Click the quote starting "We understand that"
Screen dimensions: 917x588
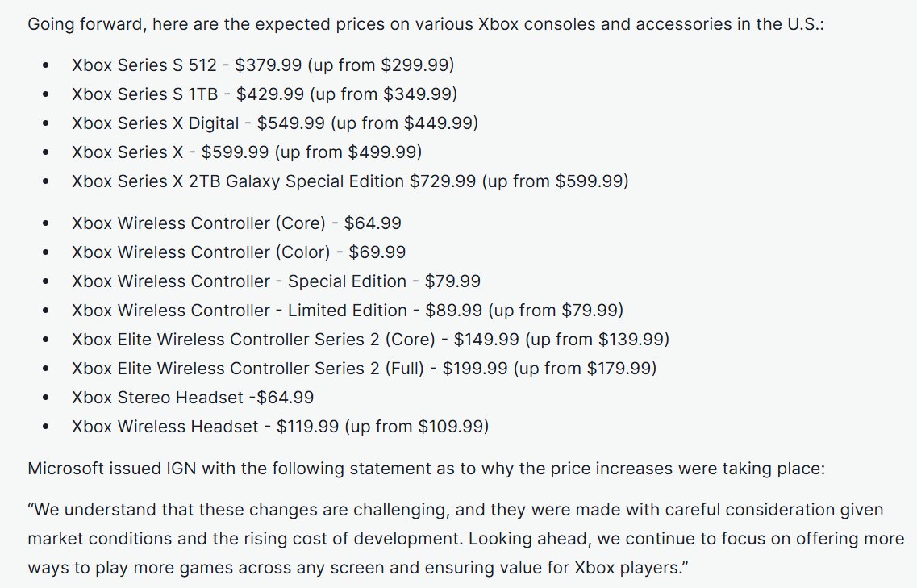pos(456,511)
